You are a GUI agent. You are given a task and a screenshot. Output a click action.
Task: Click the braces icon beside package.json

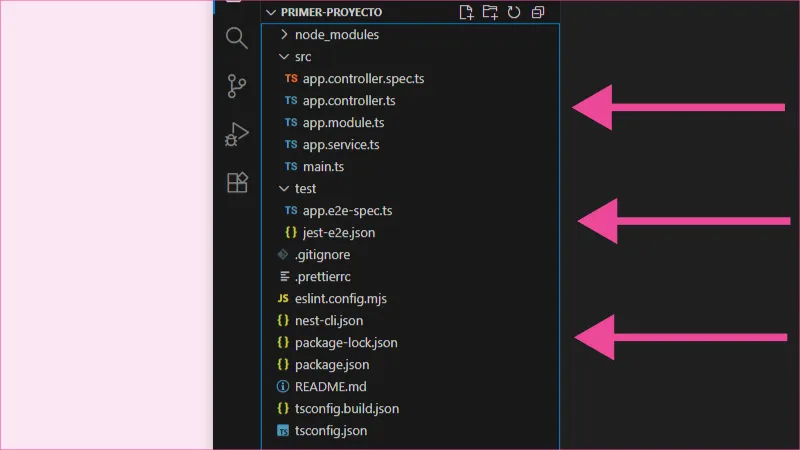click(x=283, y=364)
